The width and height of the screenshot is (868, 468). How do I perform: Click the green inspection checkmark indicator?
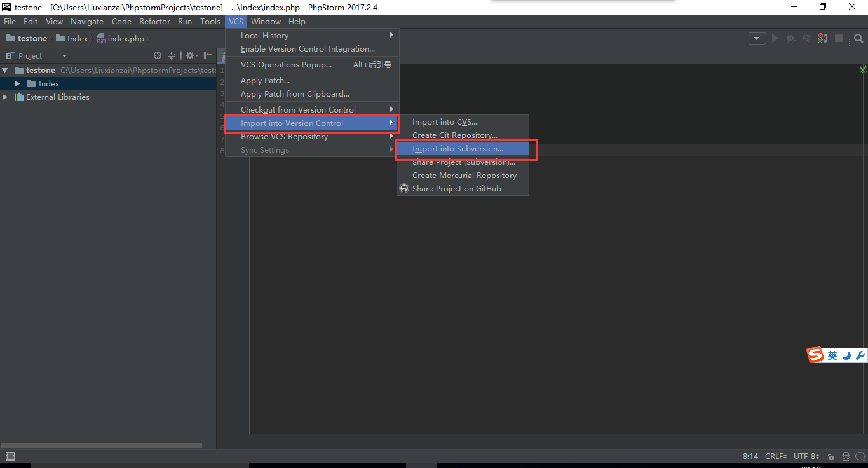click(x=863, y=69)
